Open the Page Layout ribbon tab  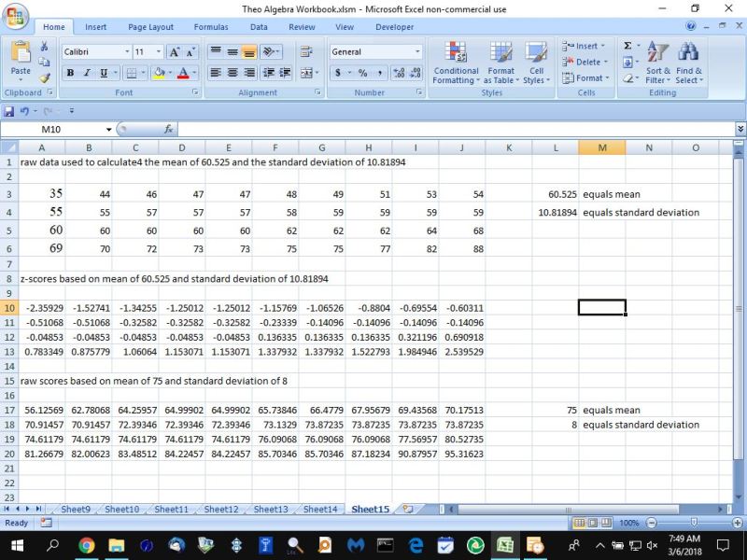(x=150, y=27)
